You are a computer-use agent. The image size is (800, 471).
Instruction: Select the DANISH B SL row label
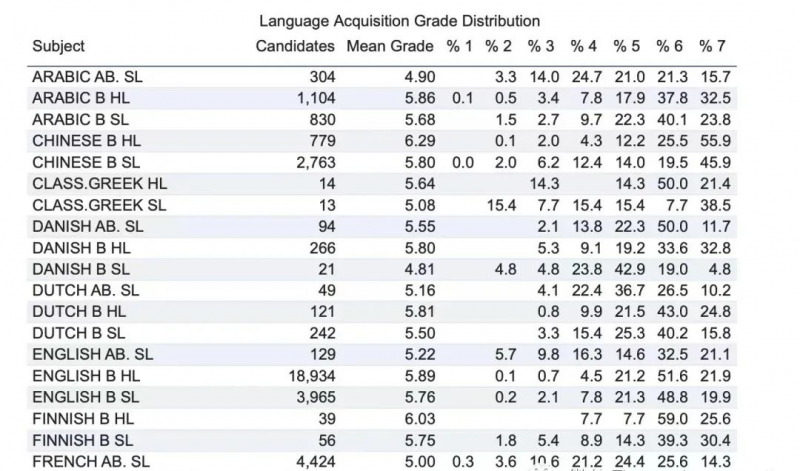81,269
